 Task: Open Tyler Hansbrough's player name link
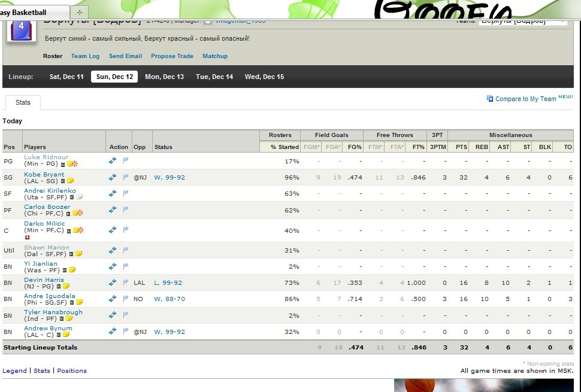click(53, 312)
